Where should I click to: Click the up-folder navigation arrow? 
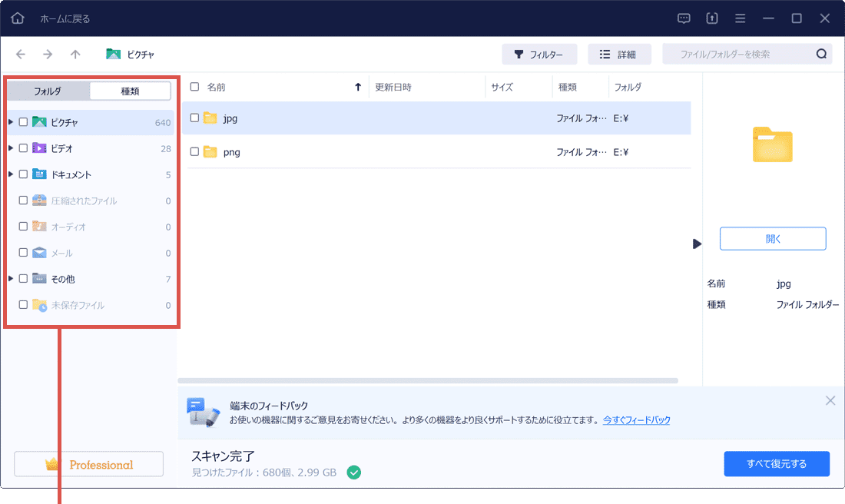pyautogui.click(x=74, y=54)
